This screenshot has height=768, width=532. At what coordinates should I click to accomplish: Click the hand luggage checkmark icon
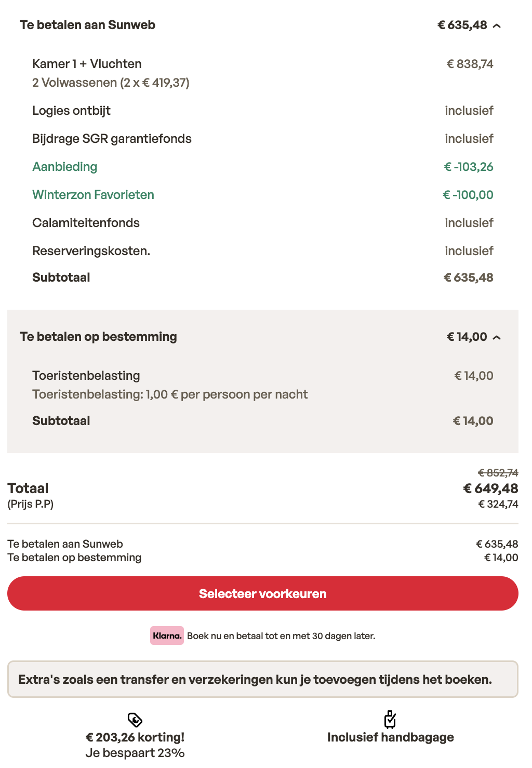pos(390,720)
